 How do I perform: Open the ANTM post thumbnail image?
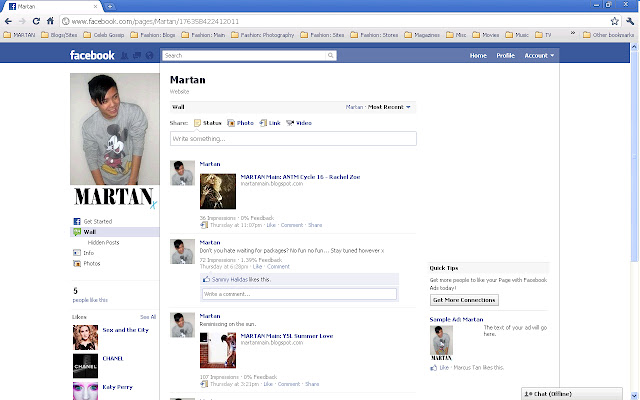[218, 191]
